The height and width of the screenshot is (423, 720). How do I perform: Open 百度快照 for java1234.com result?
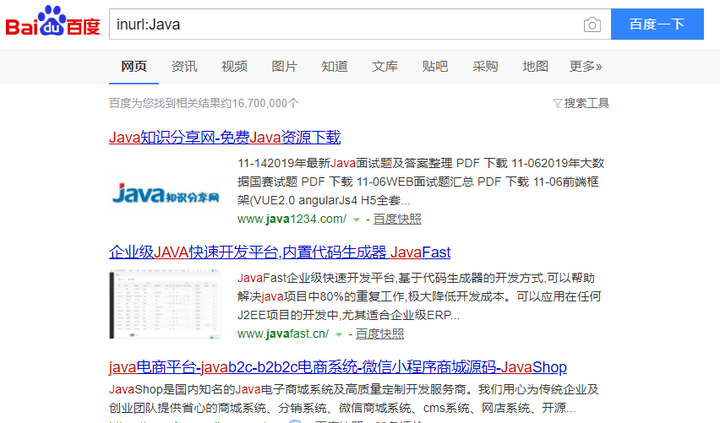point(397,219)
